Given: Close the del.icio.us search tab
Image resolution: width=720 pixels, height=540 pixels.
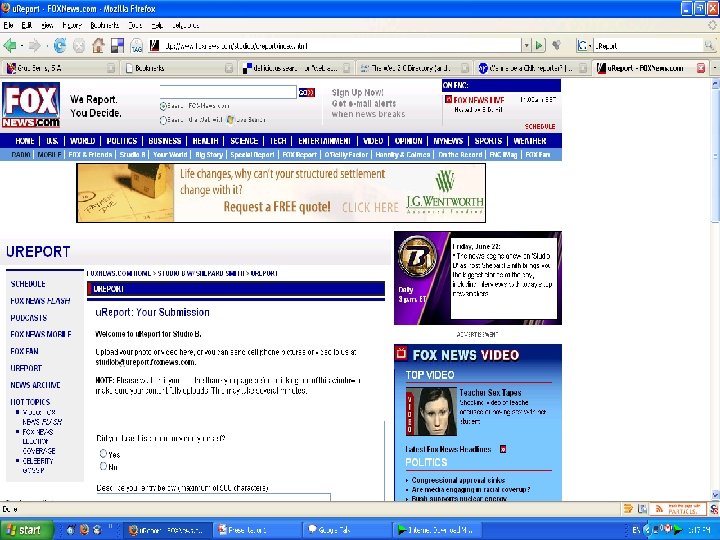Looking at the screenshot, I should tap(347, 68).
